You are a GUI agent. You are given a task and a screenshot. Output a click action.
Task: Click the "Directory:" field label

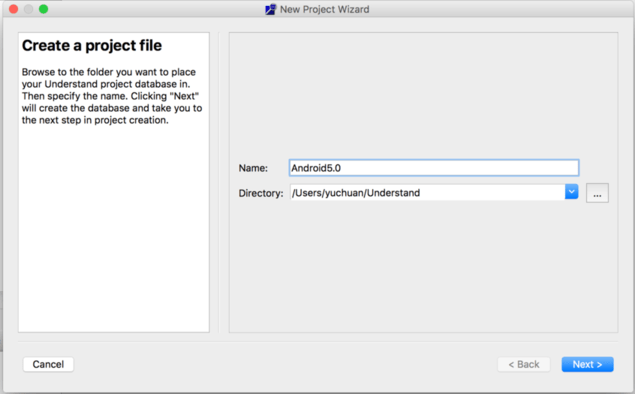261,193
